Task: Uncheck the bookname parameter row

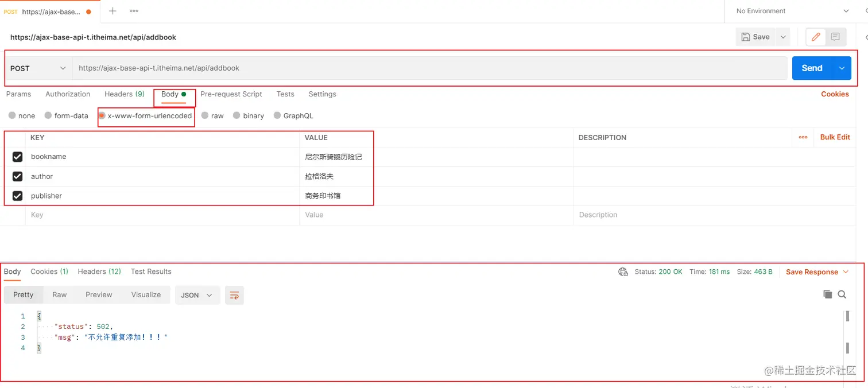Action: point(17,157)
